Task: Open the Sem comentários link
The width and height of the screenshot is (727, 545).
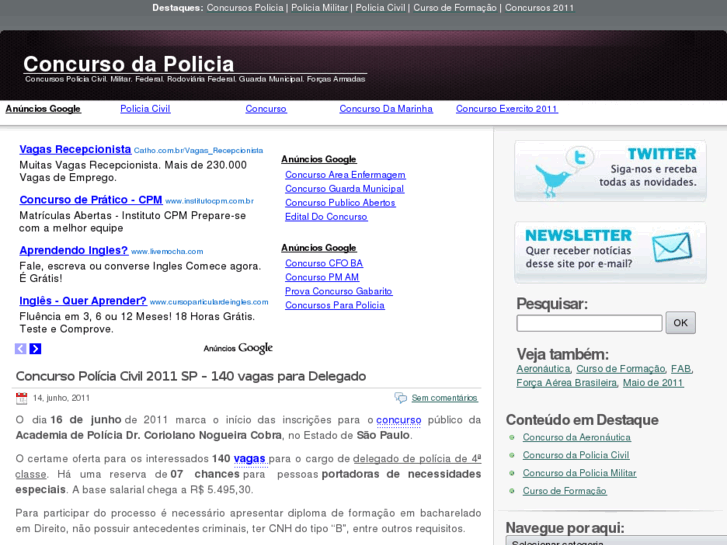Action: click(444, 398)
